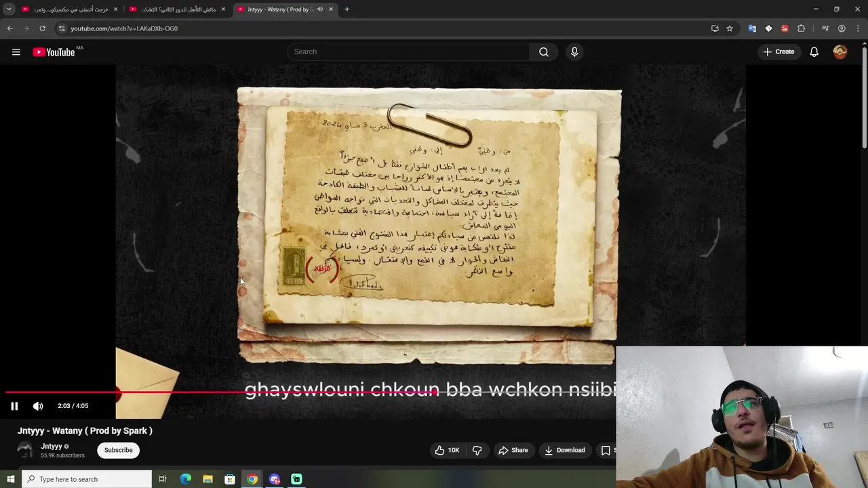Launch Microsoft Edge from the taskbar
Viewport: 868px width, 488px height.
click(186, 479)
